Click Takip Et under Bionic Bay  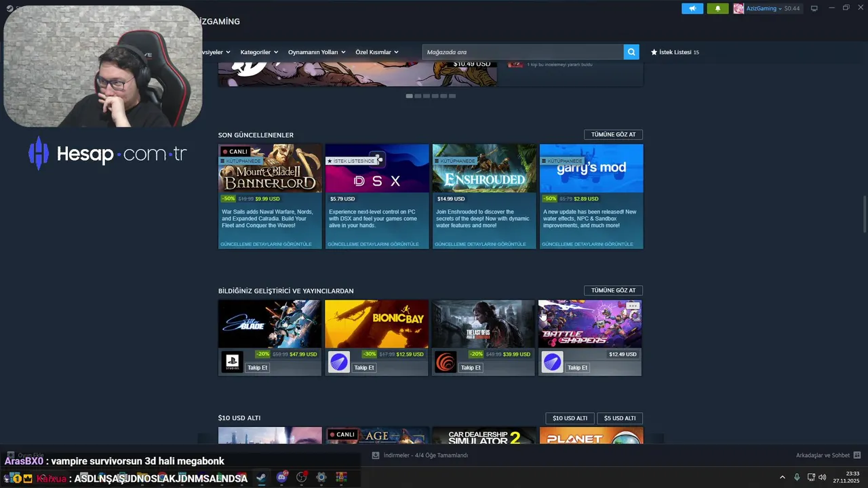coord(364,368)
